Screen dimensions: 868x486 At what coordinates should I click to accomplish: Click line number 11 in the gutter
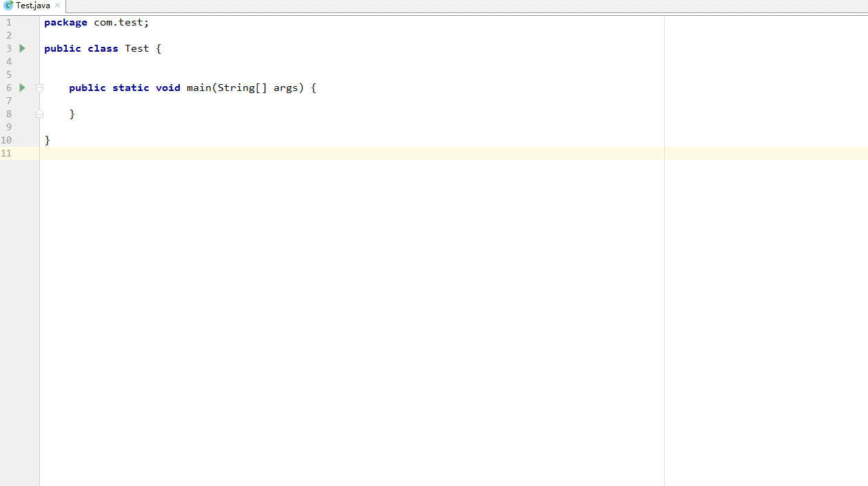pyautogui.click(x=6, y=153)
